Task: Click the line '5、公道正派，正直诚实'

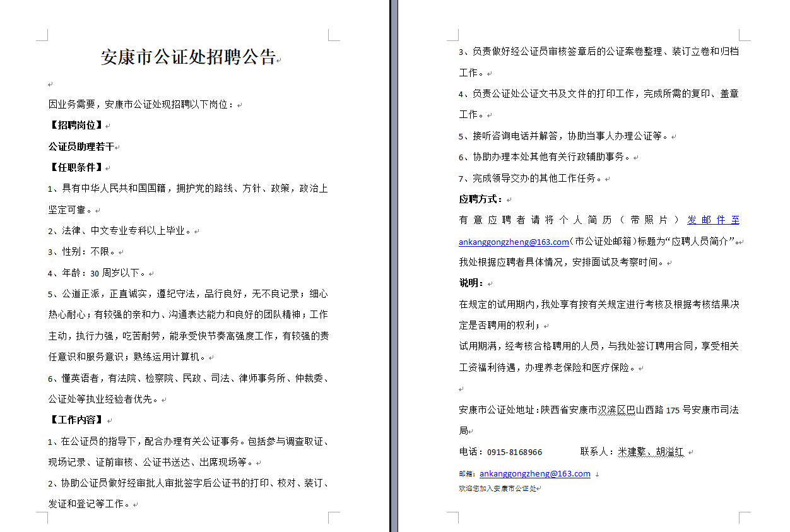Action: (x=188, y=293)
